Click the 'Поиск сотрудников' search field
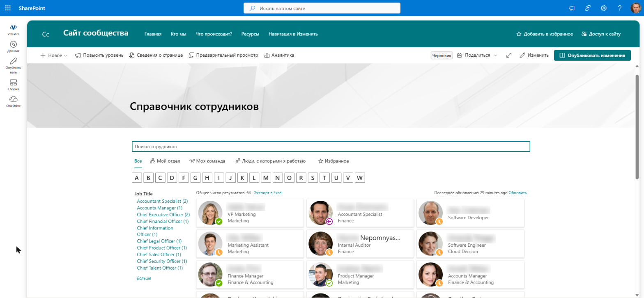 click(x=331, y=147)
